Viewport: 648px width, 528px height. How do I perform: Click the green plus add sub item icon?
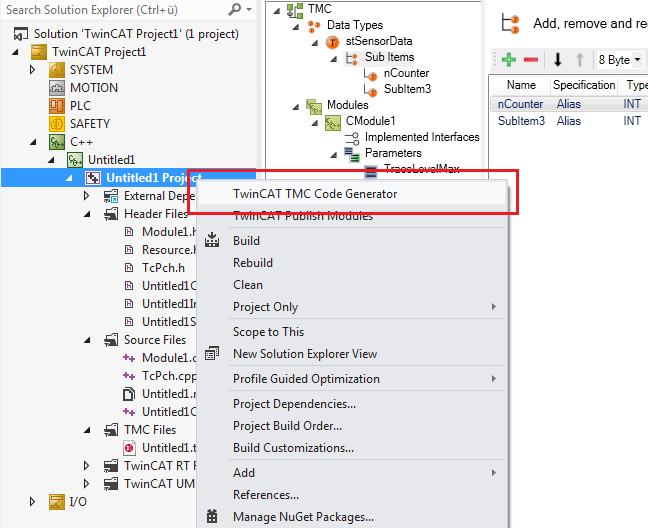click(509, 59)
